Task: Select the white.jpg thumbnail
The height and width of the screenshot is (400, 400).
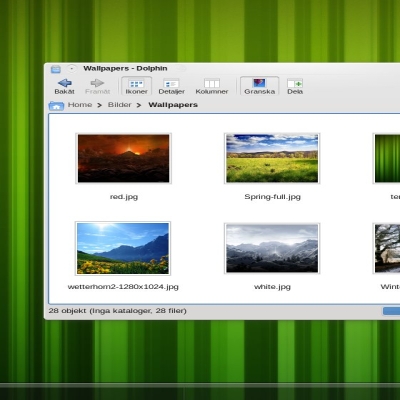Action: 272,248
